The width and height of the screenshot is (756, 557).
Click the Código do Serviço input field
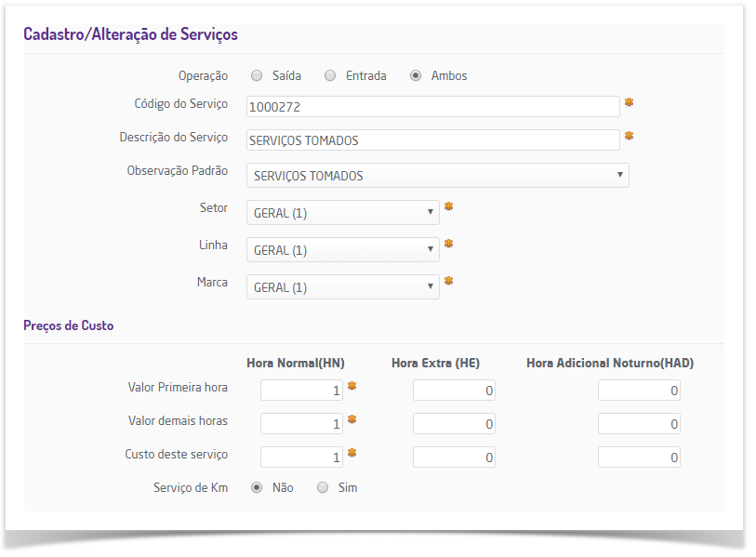tap(432, 107)
